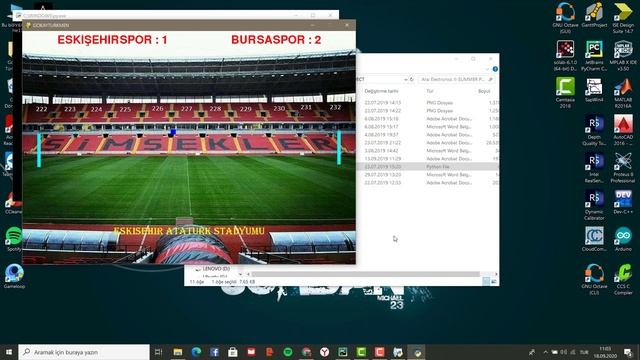Show hidden system tray icons
The width and height of the screenshot is (640, 360).
(545, 352)
